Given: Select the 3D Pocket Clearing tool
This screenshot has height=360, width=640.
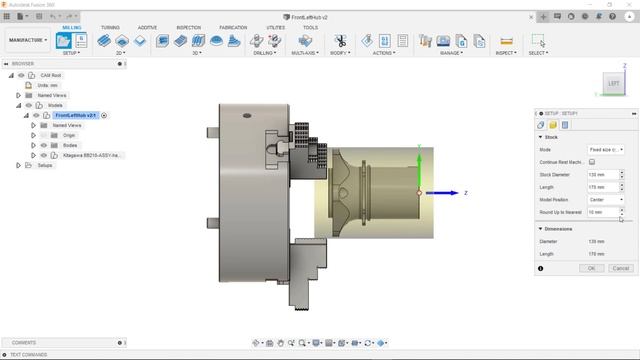Looking at the screenshot, I should click(x=180, y=41).
